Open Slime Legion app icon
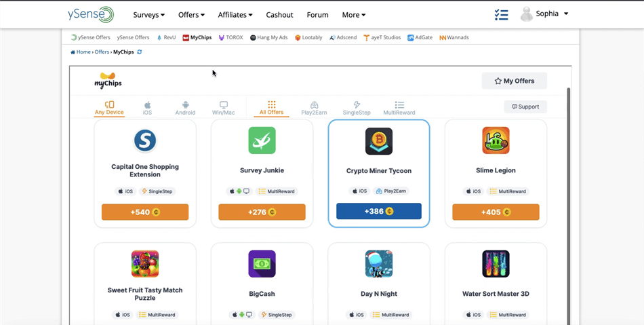The image size is (644, 325). (496, 140)
